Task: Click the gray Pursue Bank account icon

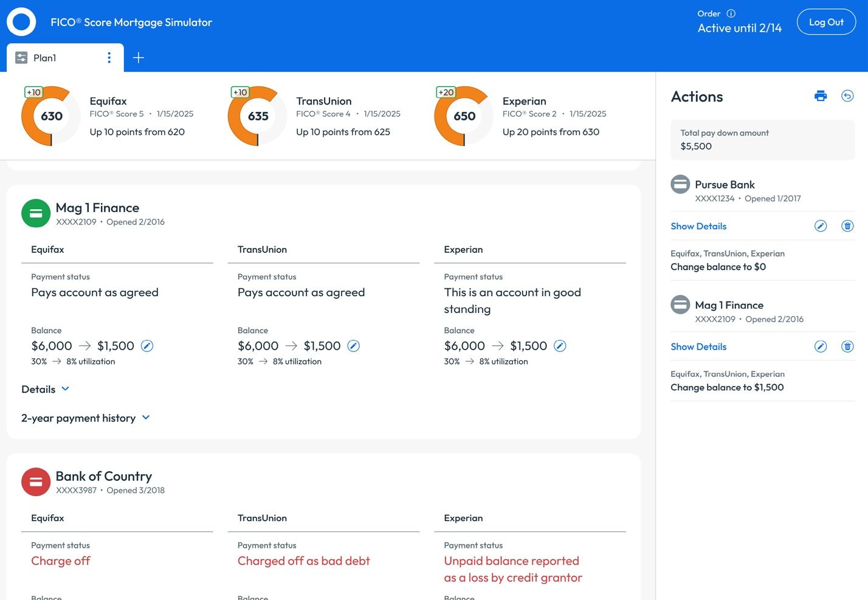Action: pos(680,184)
